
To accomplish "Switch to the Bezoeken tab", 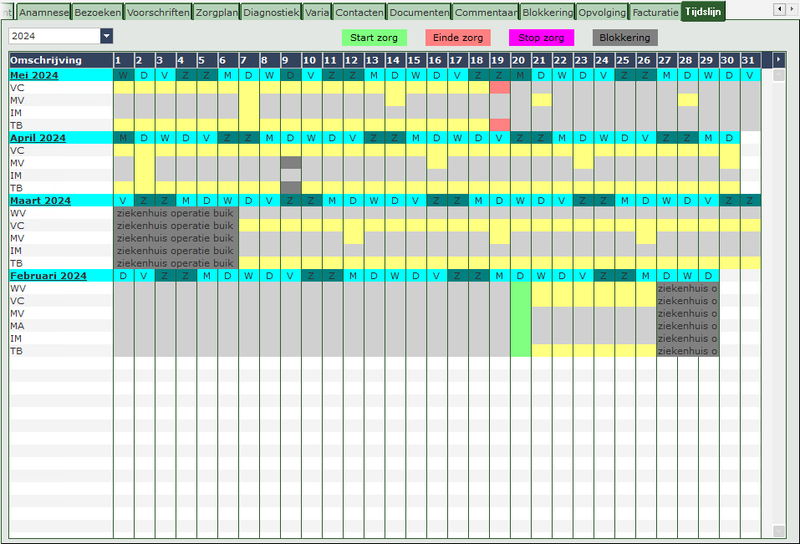I will 98,12.
